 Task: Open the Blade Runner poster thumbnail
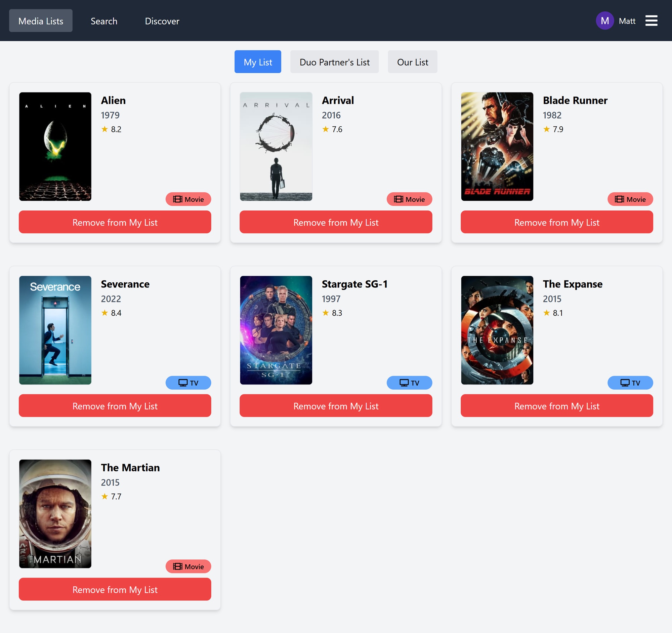pyautogui.click(x=497, y=147)
